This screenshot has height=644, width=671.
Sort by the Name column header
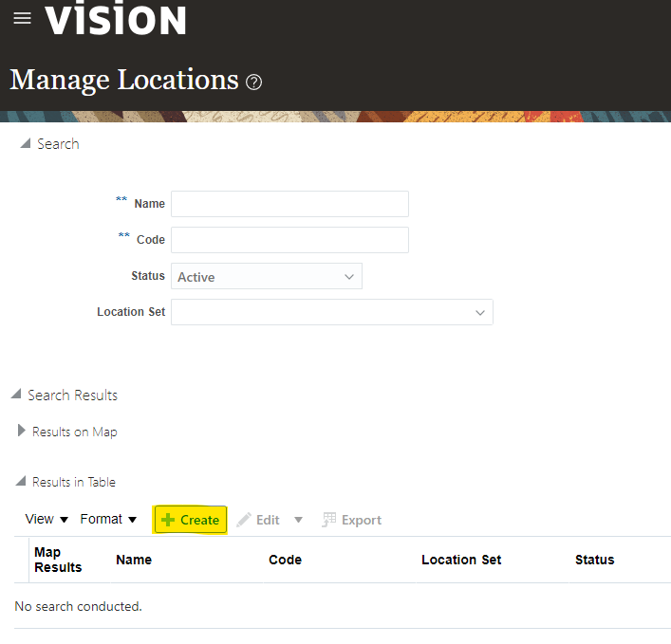pos(134,560)
